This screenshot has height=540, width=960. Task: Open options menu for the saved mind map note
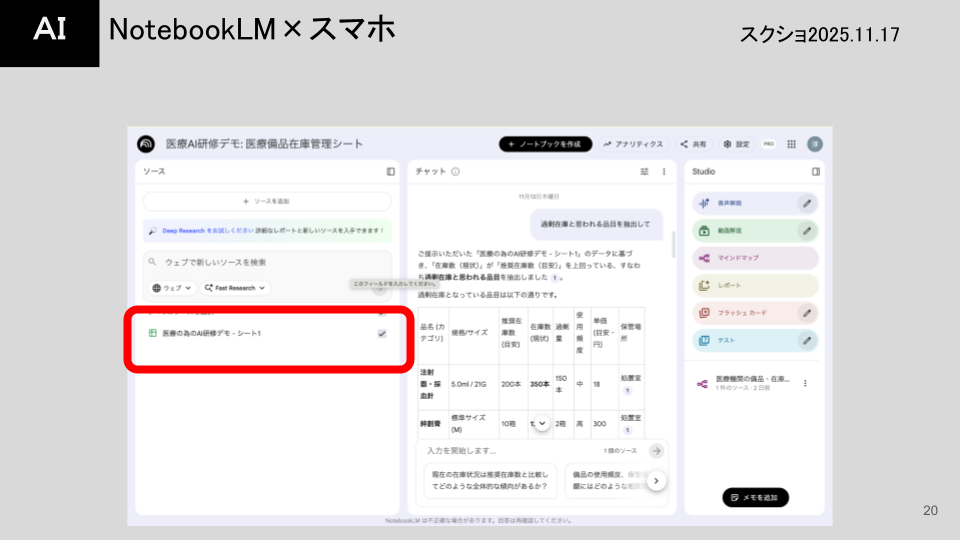point(806,383)
